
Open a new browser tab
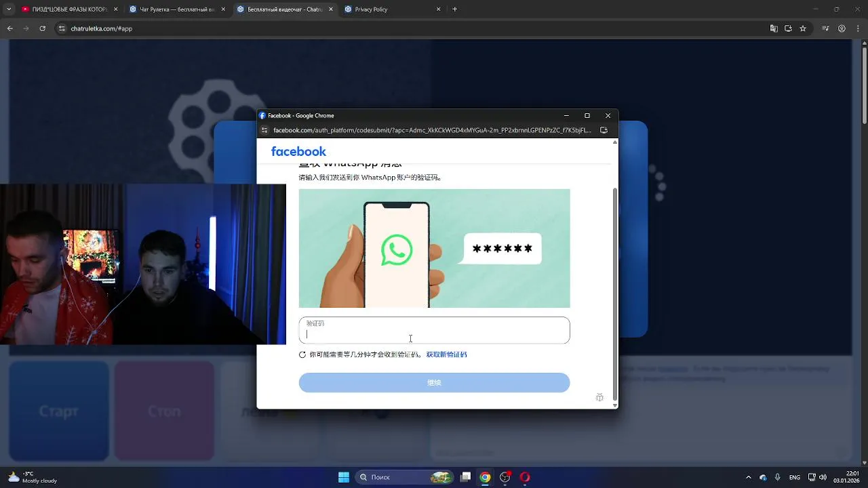(454, 9)
